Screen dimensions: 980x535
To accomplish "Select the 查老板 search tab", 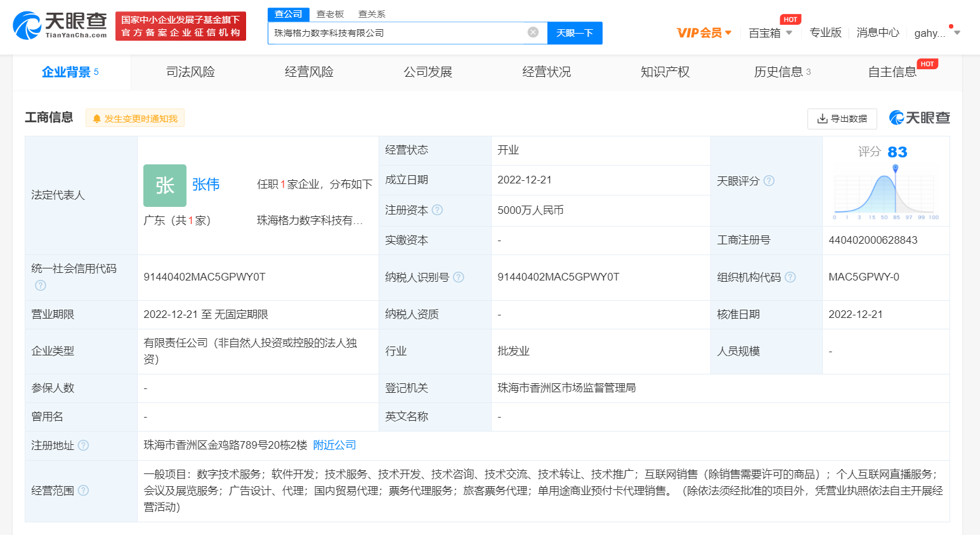I will 330,14.
